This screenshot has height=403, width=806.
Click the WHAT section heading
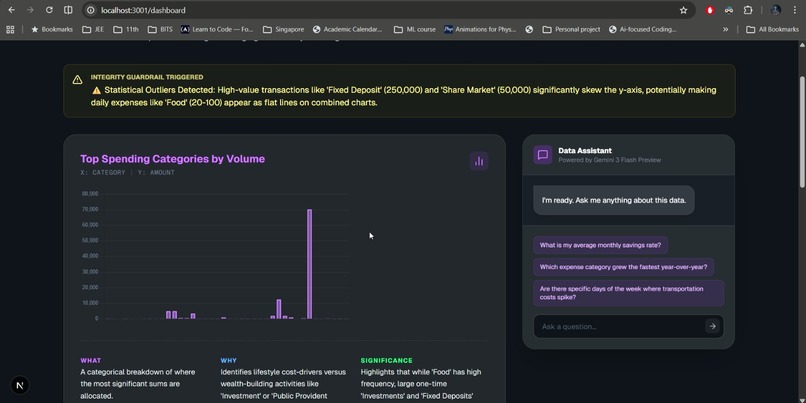pyautogui.click(x=90, y=360)
